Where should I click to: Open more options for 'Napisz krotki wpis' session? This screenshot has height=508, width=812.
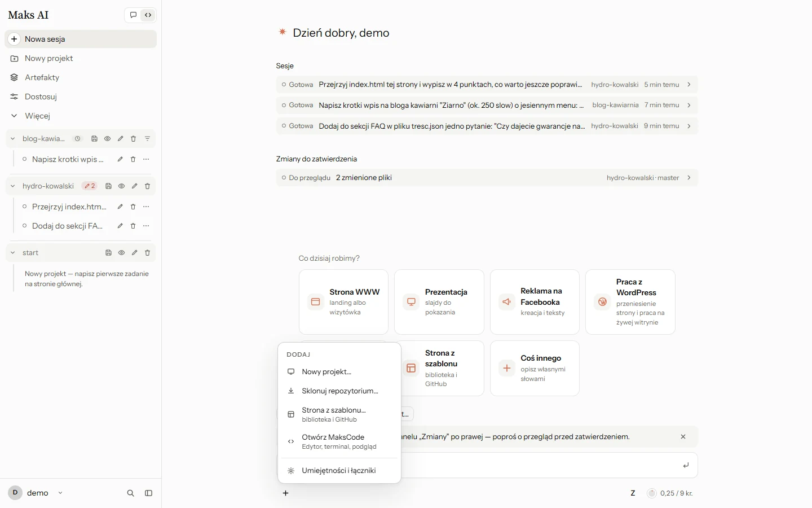coord(146,159)
